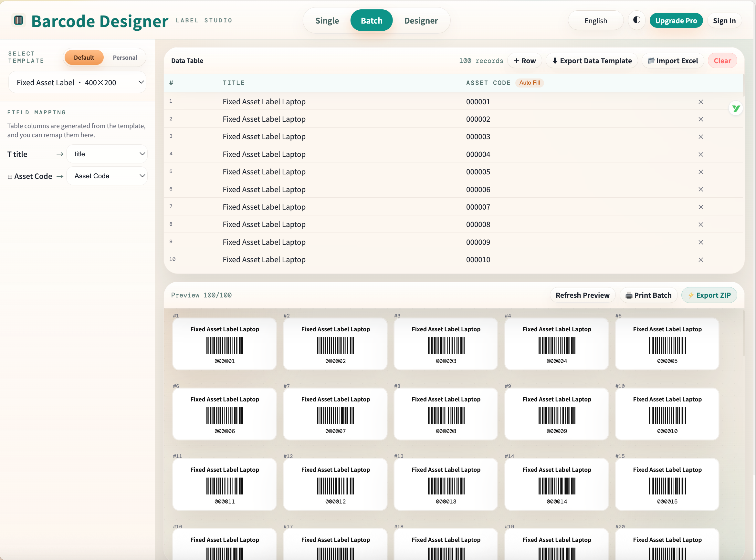Click the lightning icon on Export ZIP
The width and height of the screenshot is (756, 560).
pos(692,295)
